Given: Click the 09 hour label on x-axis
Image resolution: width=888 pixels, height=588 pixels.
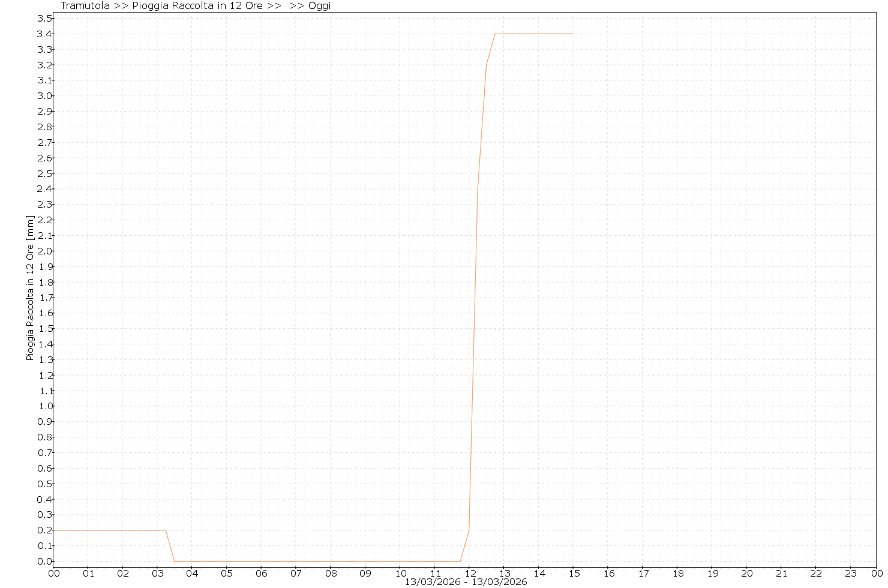Looking at the screenshot, I should (x=365, y=573).
